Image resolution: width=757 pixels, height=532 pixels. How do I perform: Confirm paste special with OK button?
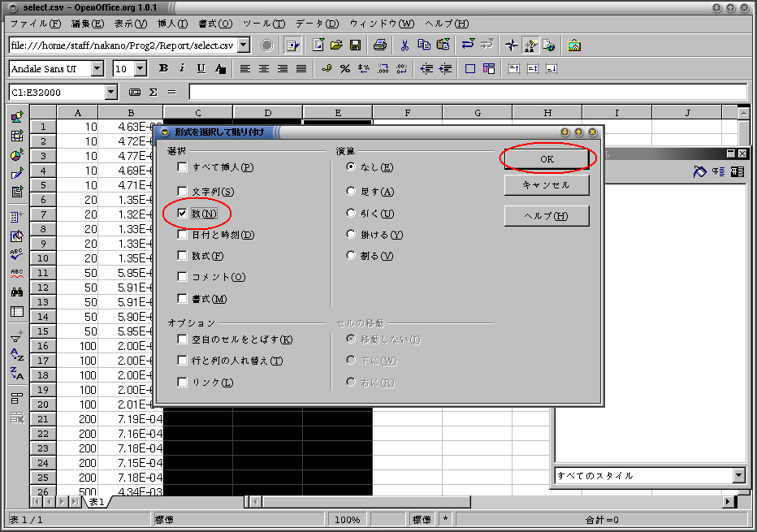547,159
